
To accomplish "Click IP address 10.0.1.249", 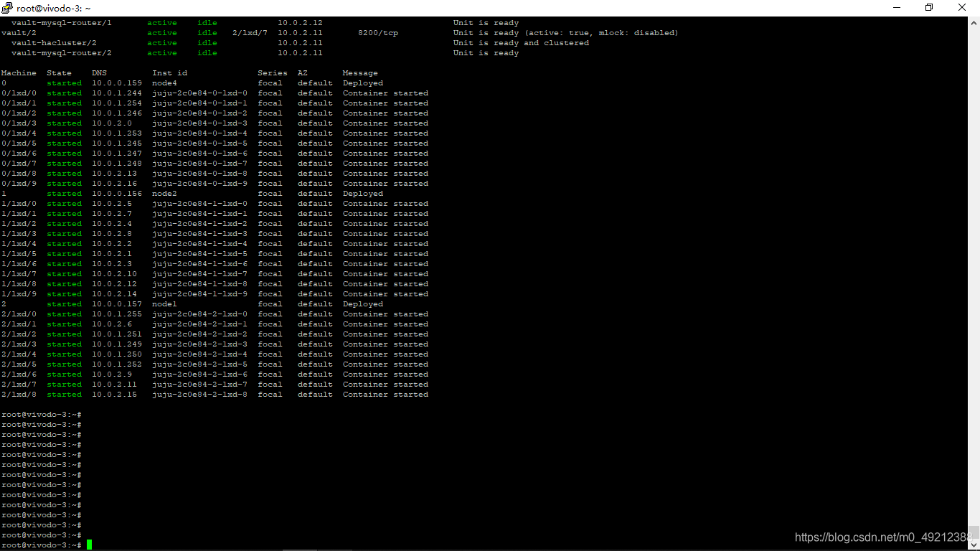I will [117, 344].
